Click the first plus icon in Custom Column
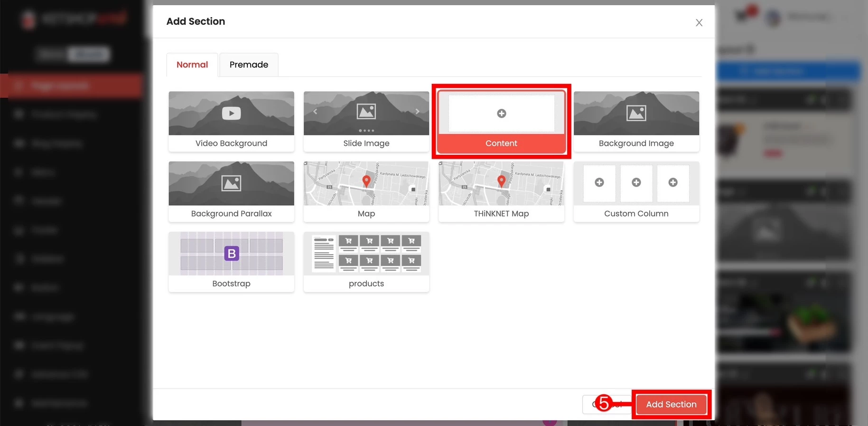The width and height of the screenshot is (868, 426). (599, 182)
